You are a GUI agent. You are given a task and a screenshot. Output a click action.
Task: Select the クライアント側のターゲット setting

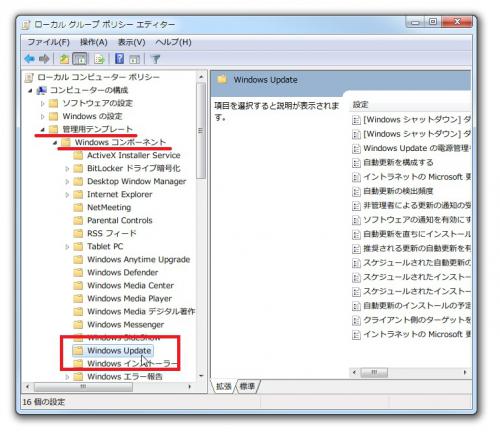417,320
